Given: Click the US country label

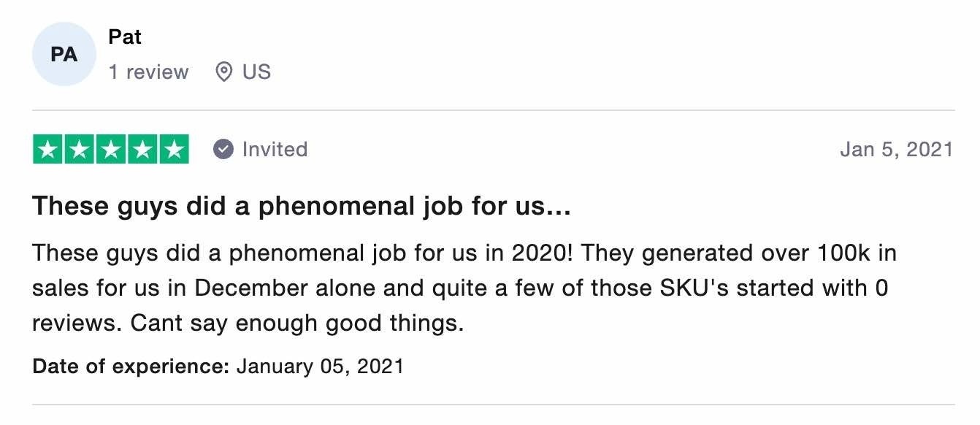Looking at the screenshot, I should point(256,72).
